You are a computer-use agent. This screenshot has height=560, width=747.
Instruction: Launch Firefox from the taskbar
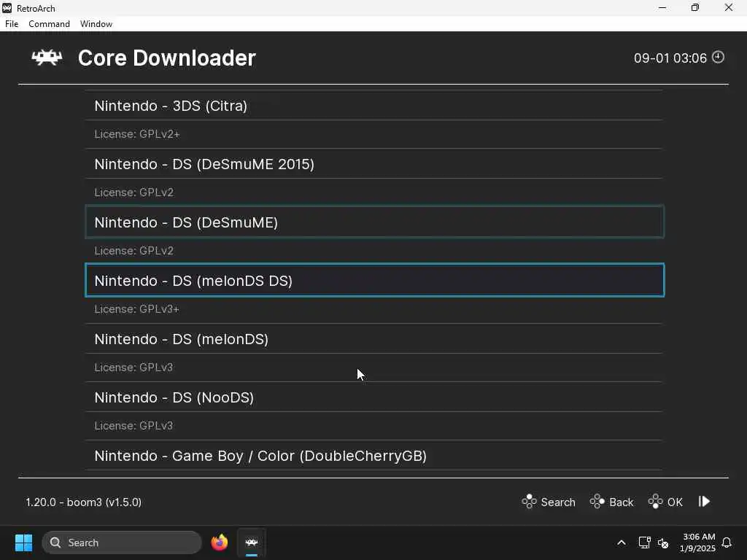pos(219,542)
